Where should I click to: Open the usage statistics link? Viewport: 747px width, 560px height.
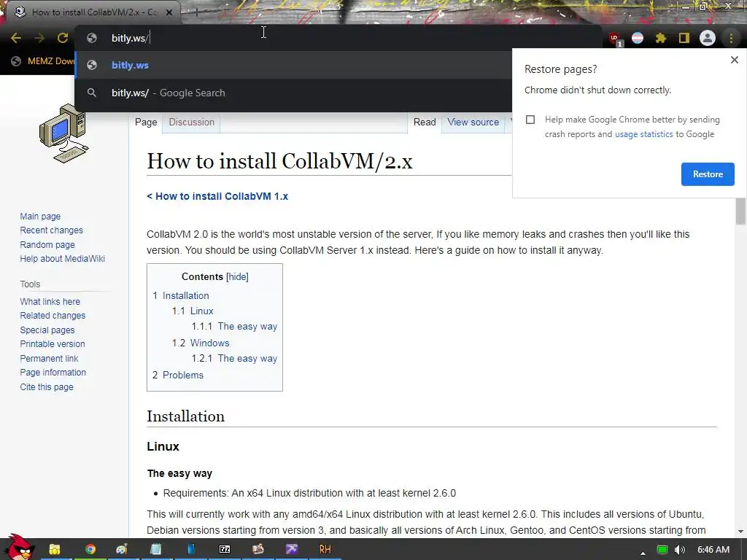(x=643, y=134)
